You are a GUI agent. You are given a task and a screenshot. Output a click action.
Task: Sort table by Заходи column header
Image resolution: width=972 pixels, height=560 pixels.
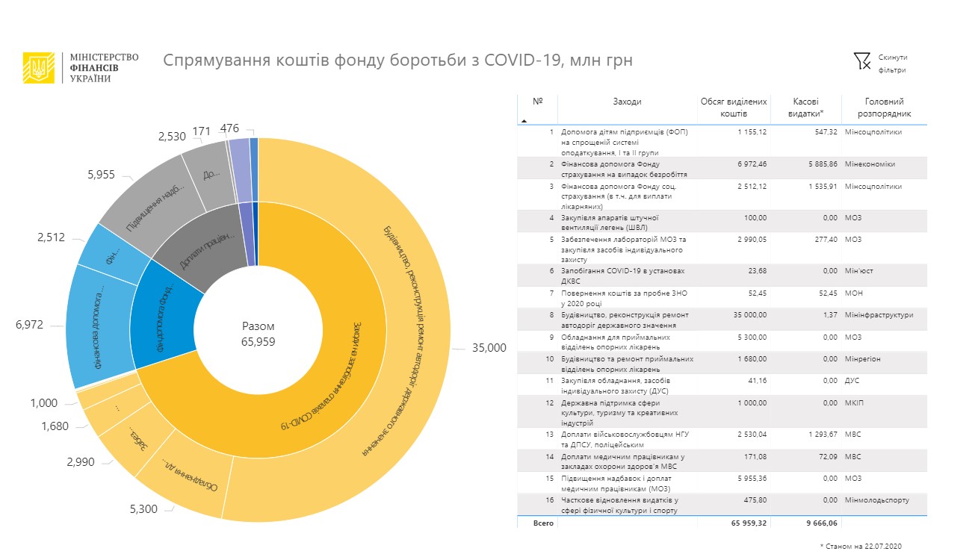(627, 102)
